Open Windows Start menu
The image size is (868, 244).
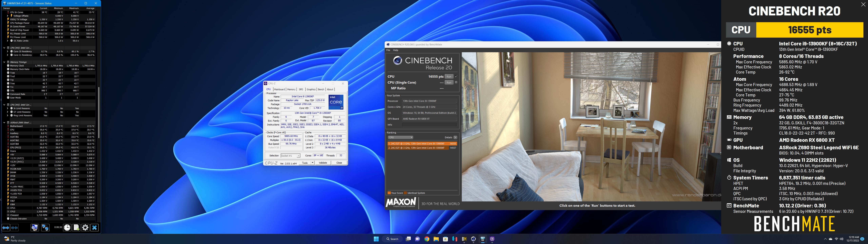point(376,239)
